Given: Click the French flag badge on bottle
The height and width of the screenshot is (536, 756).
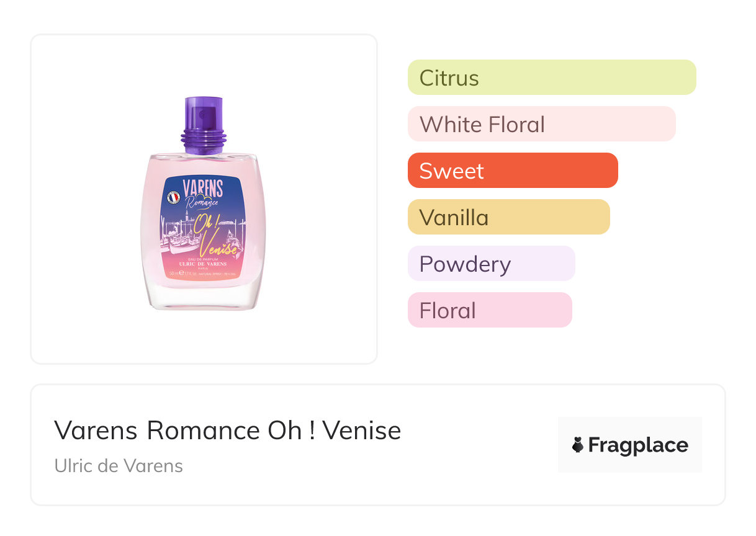Looking at the screenshot, I should pos(174,197).
